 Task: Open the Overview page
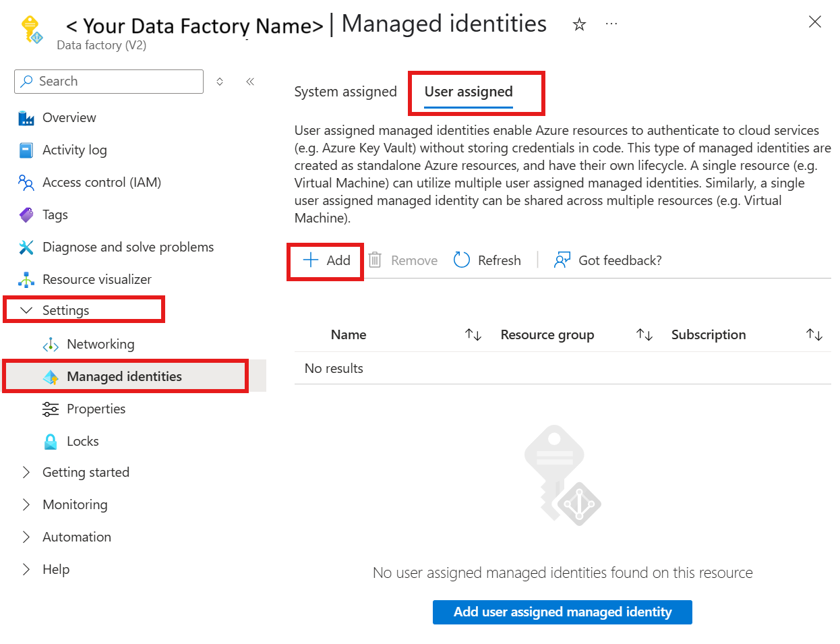click(x=69, y=118)
